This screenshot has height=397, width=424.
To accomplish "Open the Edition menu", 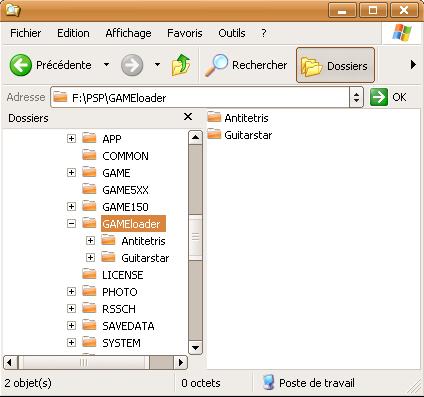I will click(73, 33).
